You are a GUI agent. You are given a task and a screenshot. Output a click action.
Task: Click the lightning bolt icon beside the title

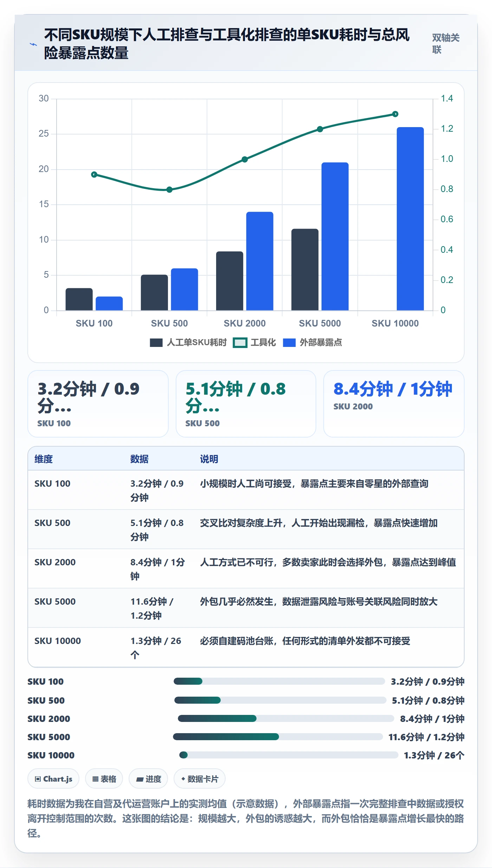pos(33,44)
